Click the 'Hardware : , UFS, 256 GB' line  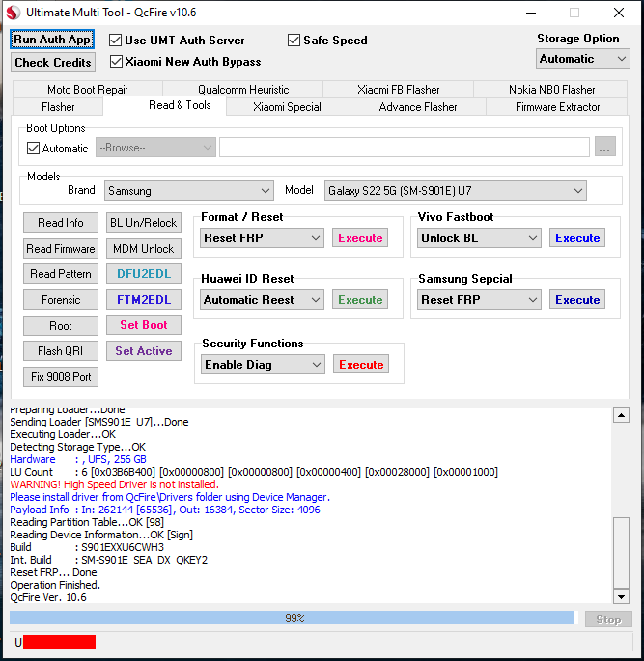click(x=78, y=459)
